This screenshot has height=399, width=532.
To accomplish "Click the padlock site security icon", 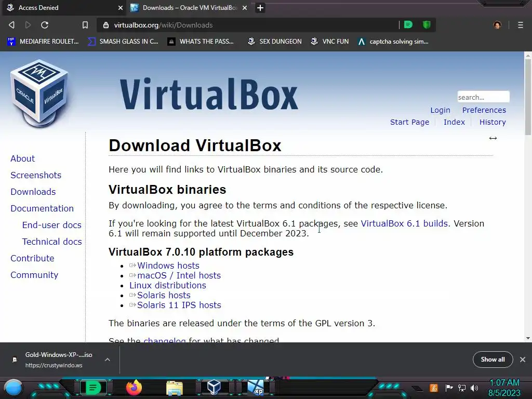I will coord(106,25).
